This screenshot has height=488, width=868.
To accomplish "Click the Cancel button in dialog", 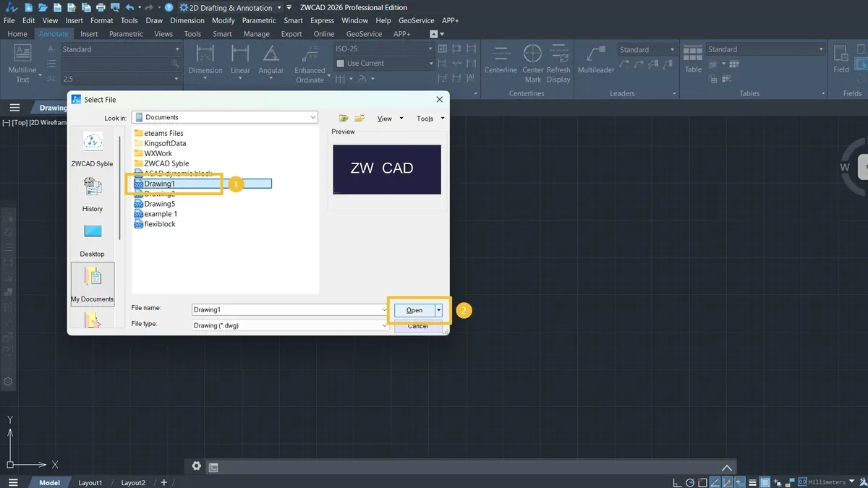I will (418, 326).
